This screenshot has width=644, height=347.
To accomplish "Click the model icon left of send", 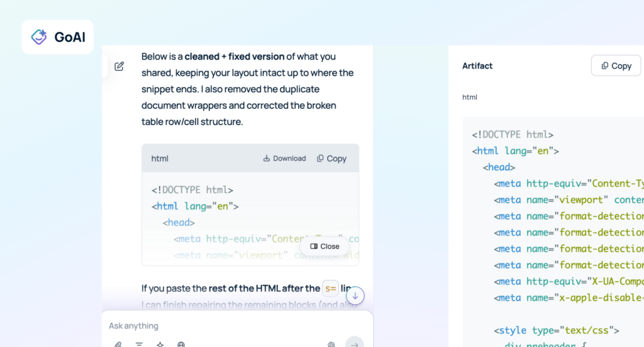I will click(x=331, y=344).
